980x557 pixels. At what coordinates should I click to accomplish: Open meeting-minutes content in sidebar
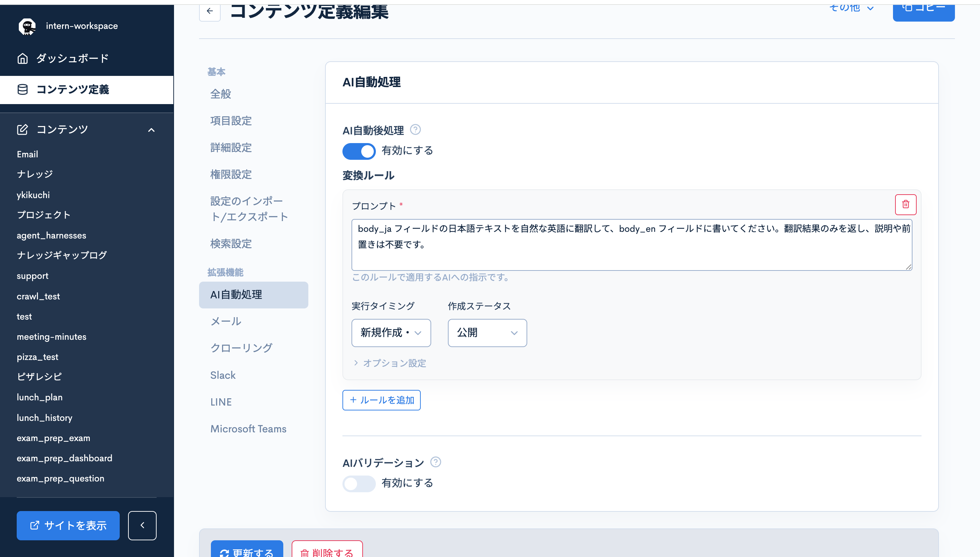[x=52, y=337]
